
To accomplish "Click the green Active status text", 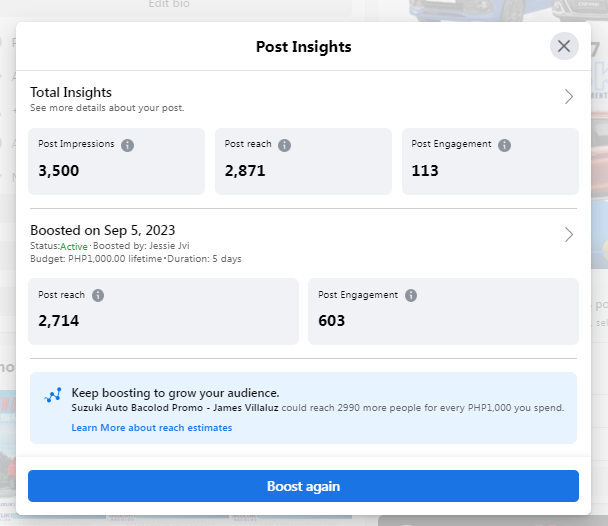I will pyautogui.click(x=74, y=246).
